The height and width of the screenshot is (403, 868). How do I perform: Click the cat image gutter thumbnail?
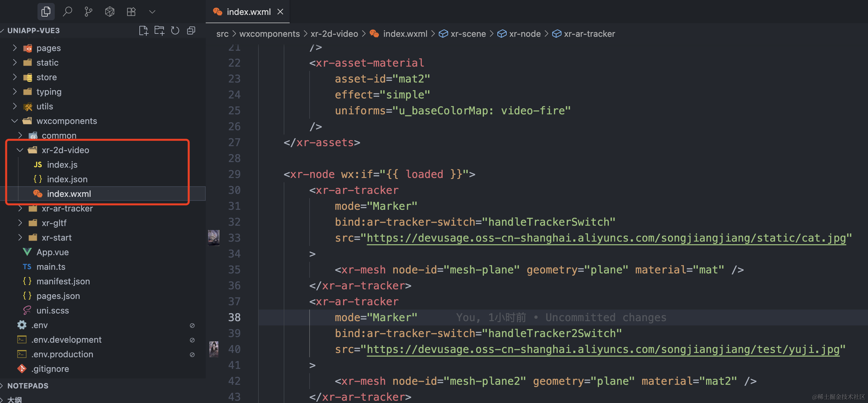click(x=214, y=238)
